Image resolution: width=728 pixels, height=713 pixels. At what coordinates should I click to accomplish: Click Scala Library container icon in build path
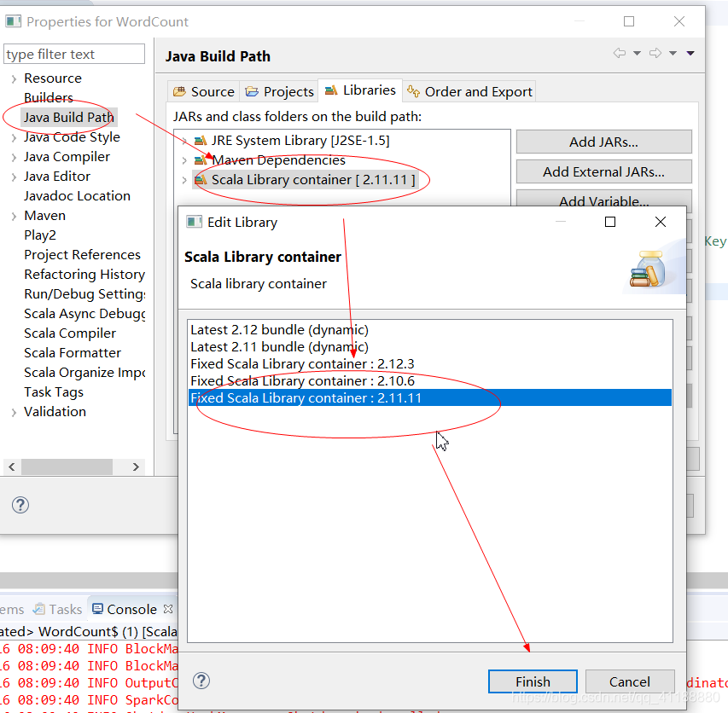coord(200,180)
